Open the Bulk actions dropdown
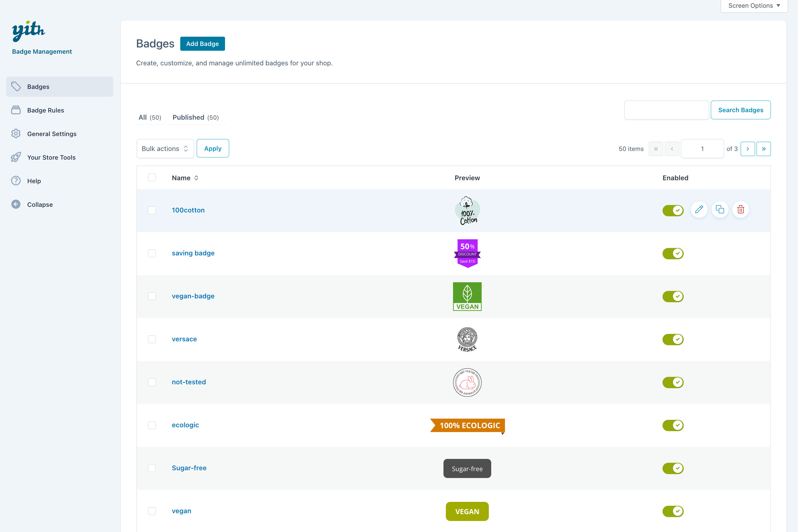Screen dimensions: 798x532 point(165,149)
